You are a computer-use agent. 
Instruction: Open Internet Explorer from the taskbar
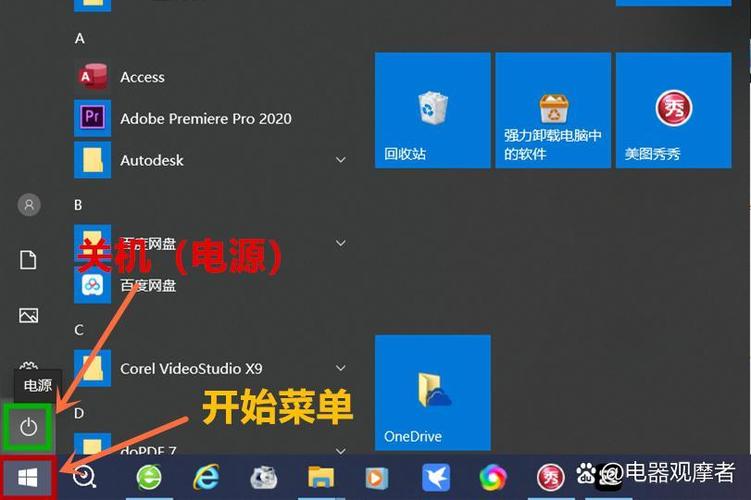pos(206,477)
